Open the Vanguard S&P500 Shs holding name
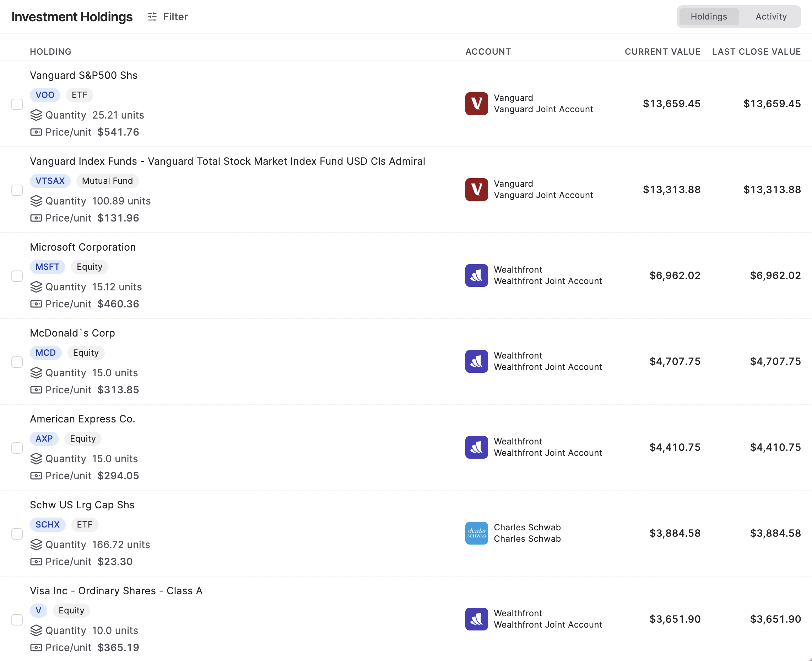Viewport: 812px width, 661px height. click(x=84, y=75)
